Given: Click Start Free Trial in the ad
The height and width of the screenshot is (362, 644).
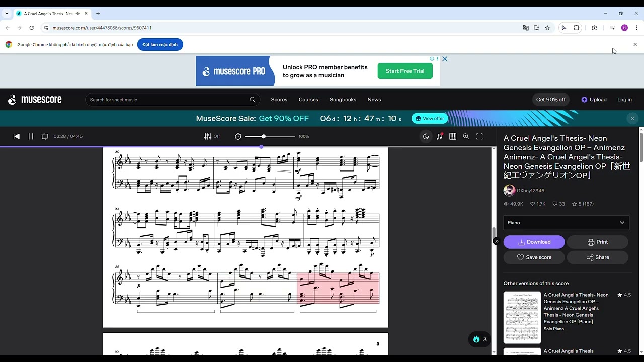Looking at the screenshot, I should point(405,71).
